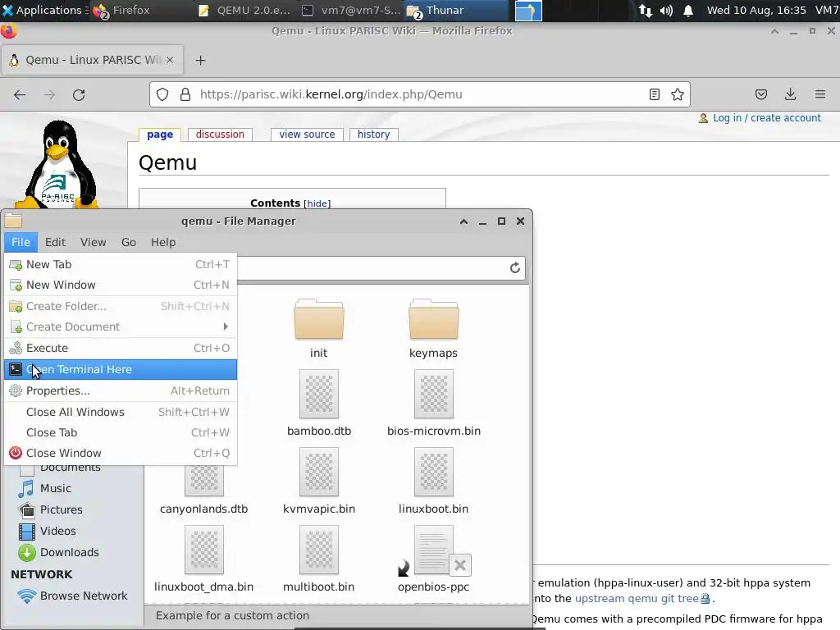This screenshot has width=840, height=630.
Task: Open the Go menu in File Manager
Action: tap(129, 242)
